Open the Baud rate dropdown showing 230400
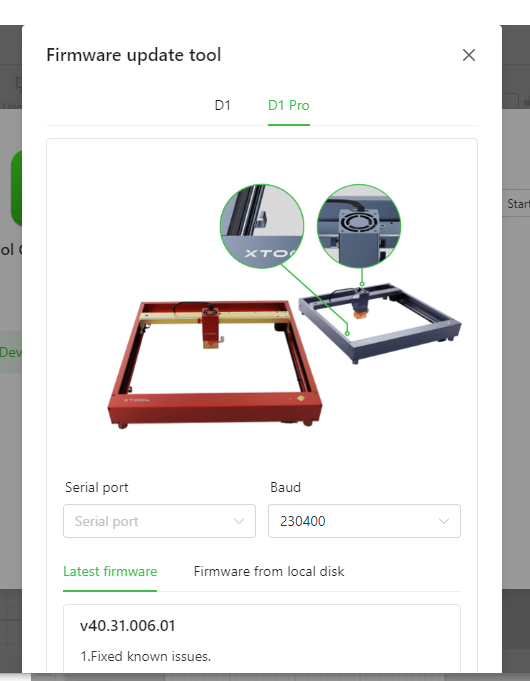Screen dimensions: 530x681 pos(364,521)
